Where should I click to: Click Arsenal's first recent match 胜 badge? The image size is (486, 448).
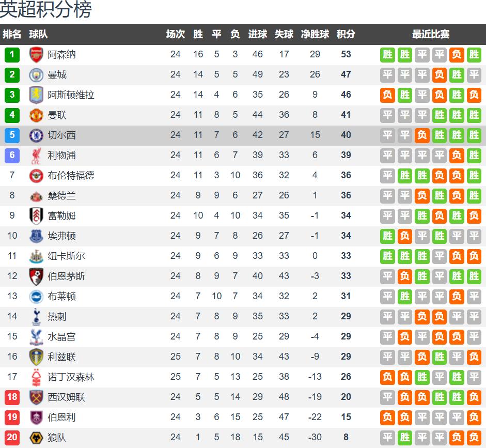point(387,55)
